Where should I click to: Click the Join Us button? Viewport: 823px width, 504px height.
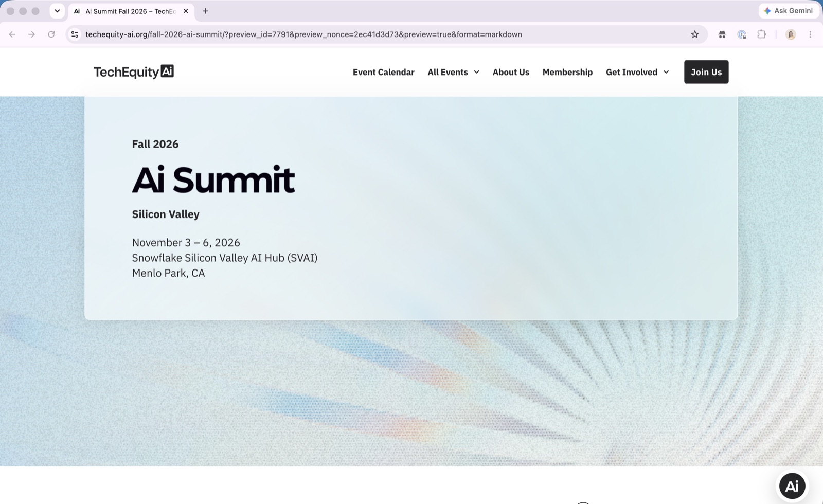(x=706, y=72)
